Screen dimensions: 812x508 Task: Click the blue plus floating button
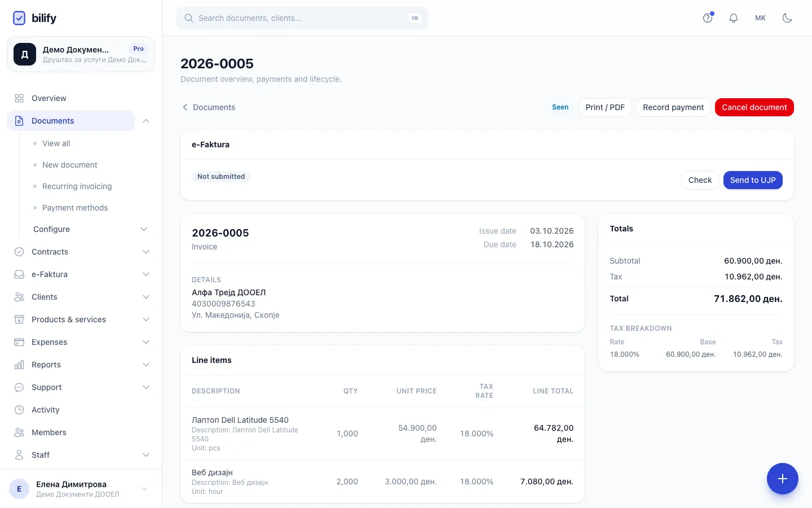click(782, 479)
